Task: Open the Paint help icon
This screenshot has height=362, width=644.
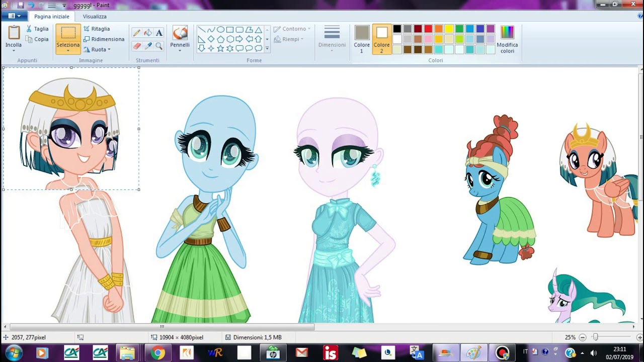Action: coord(639,16)
